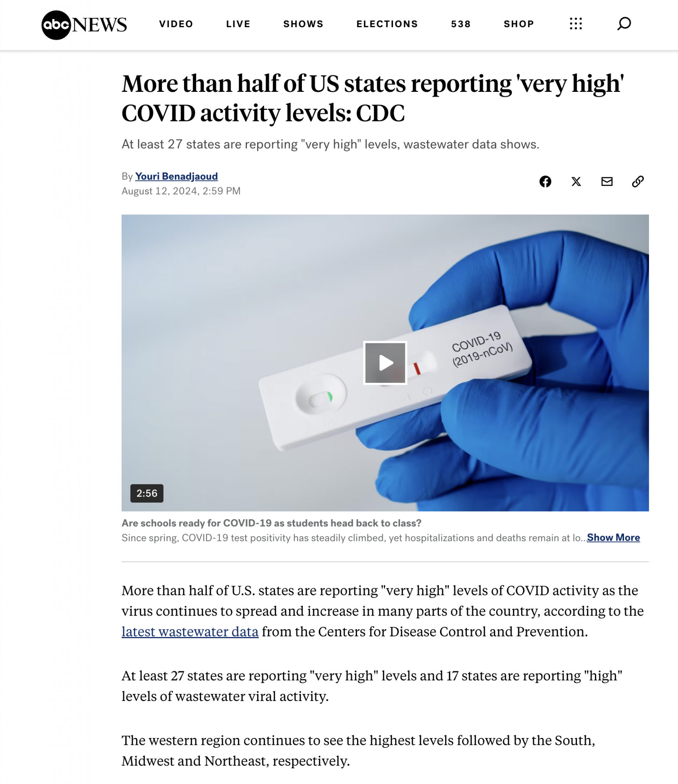Click the COVID test video thumbnail
The height and width of the screenshot is (784, 678).
pyautogui.click(x=385, y=363)
